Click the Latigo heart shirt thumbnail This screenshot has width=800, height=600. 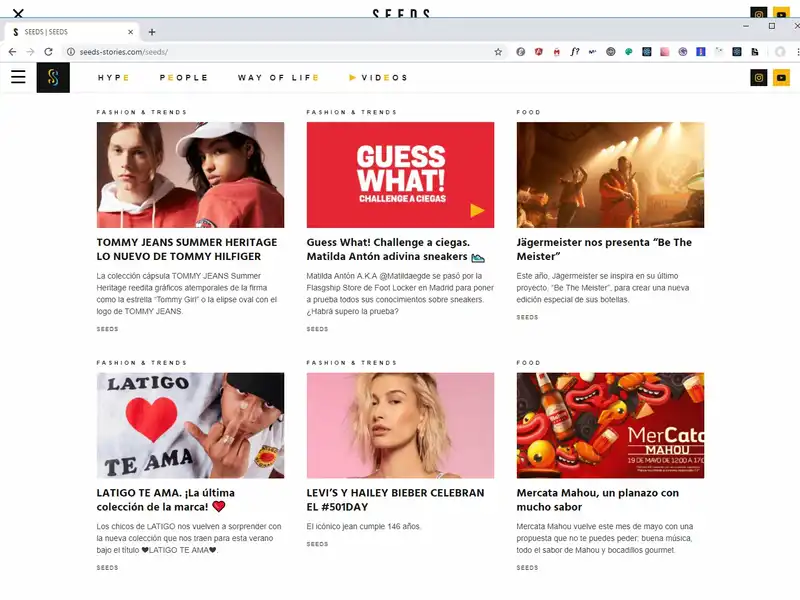click(190, 426)
